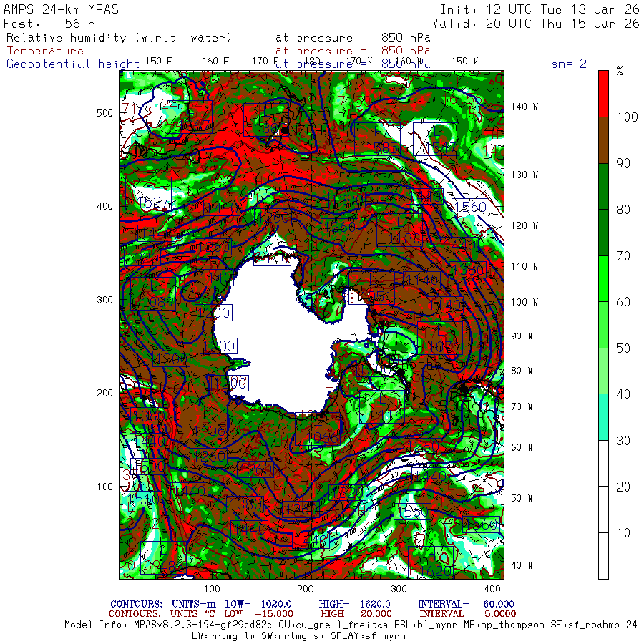
Task: Click the '150 E' longitude label
Action: tap(158, 61)
